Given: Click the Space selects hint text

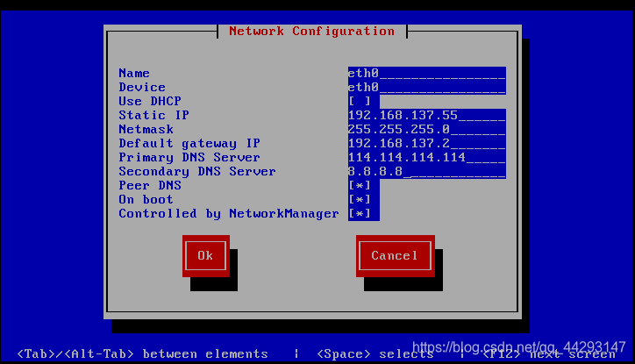Looking at the screenshot, I should pyautogui.click(x=375, y=353).
